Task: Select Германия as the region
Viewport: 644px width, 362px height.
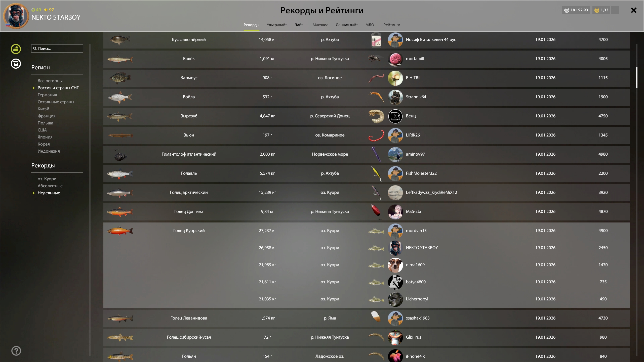Action: click(x=47, y=95)
